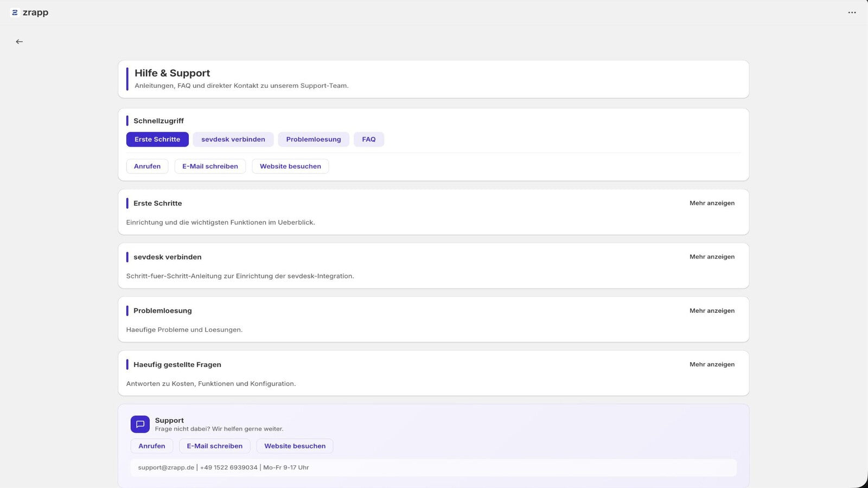Click E-Mail schreiben in the Schnellzugriff card

pyautogui.click(x=210, y=166)
